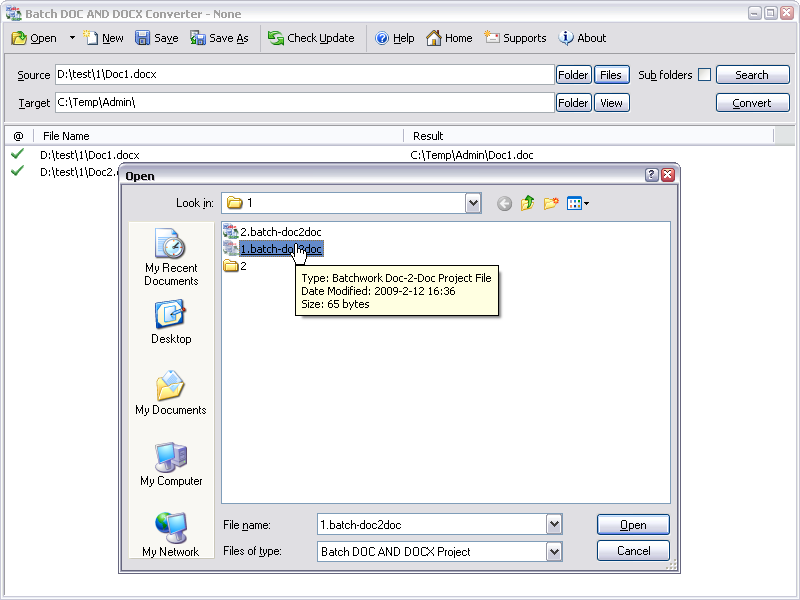
Task: Click the dialog Cancel button
Action: [633, 551]
